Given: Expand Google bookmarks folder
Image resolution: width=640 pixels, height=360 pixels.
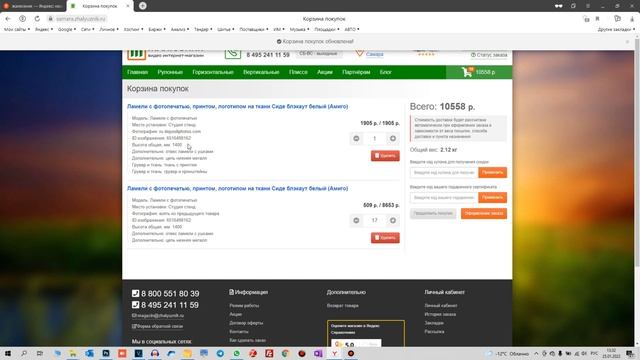Looking at the screenshot, I should (67, 29).
